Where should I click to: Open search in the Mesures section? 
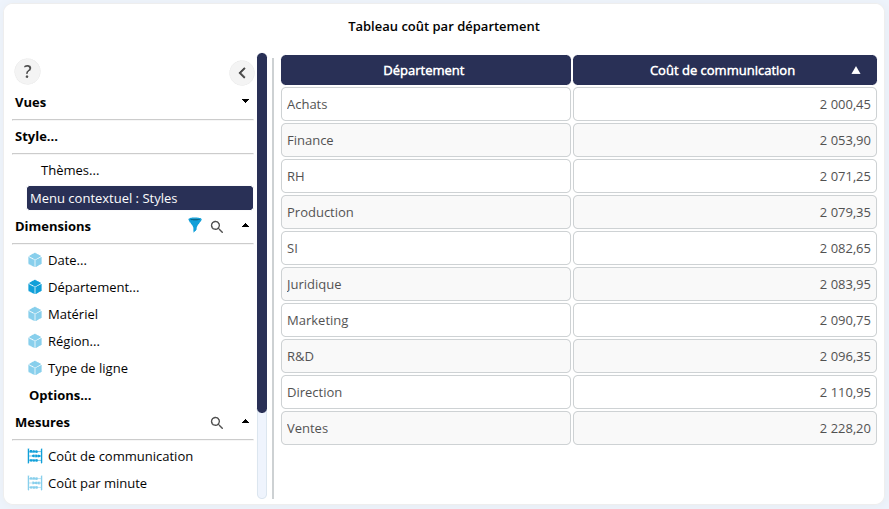pyautogui.click(x=217, y=423)
